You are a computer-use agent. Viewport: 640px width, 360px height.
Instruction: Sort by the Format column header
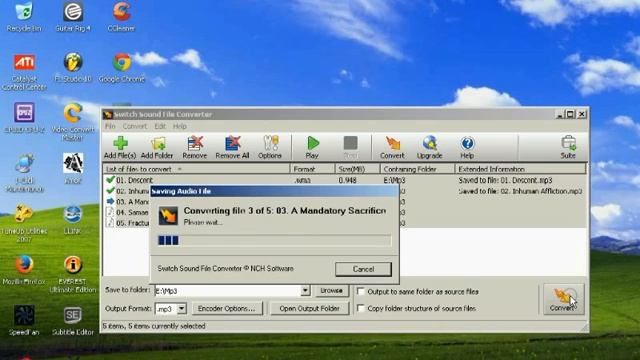312,169
